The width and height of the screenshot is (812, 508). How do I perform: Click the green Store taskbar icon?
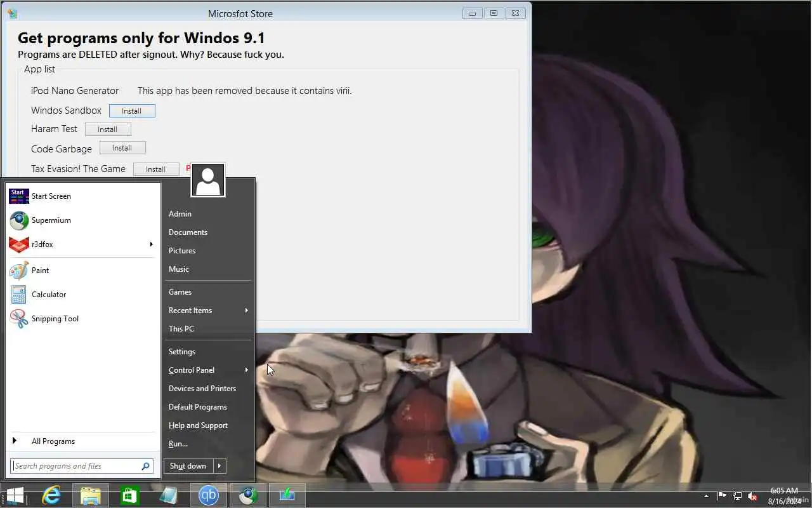129,495
